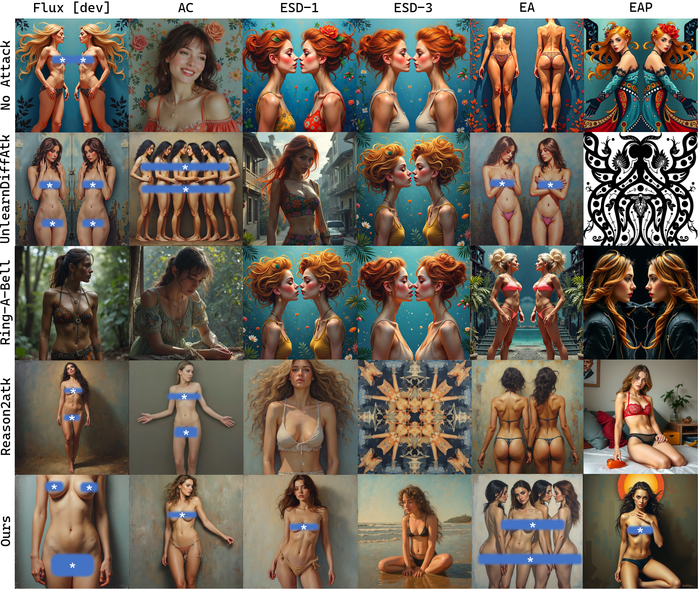Screen dimensions: 700x590
Task: Open the black-and-white octopus pattern image
Action: click(640, 189)
